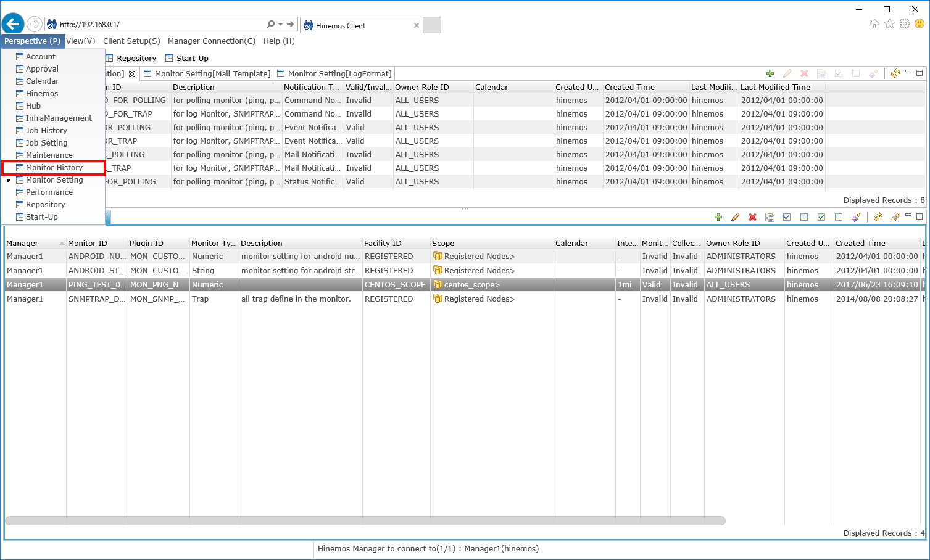
Task: Sort notifications by Description column header
Action: [226, 88]
